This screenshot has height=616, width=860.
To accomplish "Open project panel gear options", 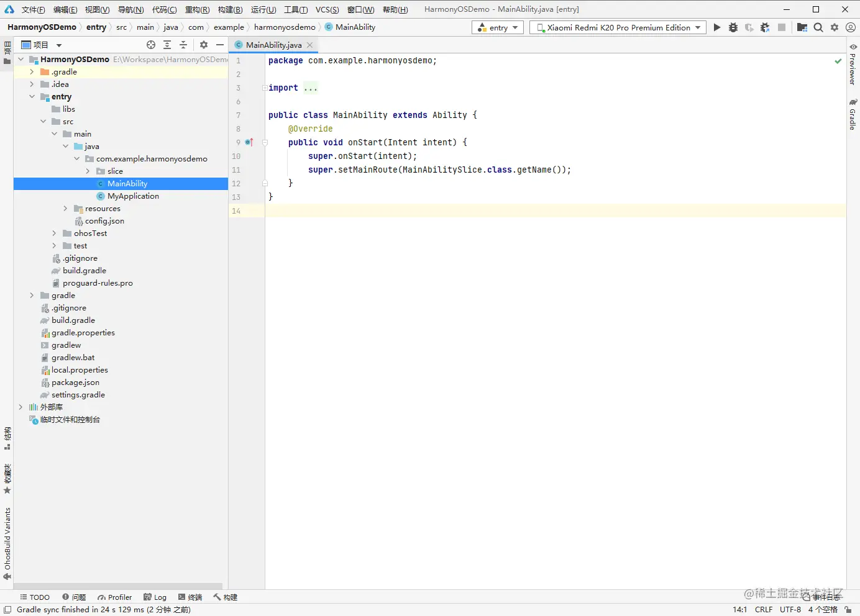I will 204,45.
